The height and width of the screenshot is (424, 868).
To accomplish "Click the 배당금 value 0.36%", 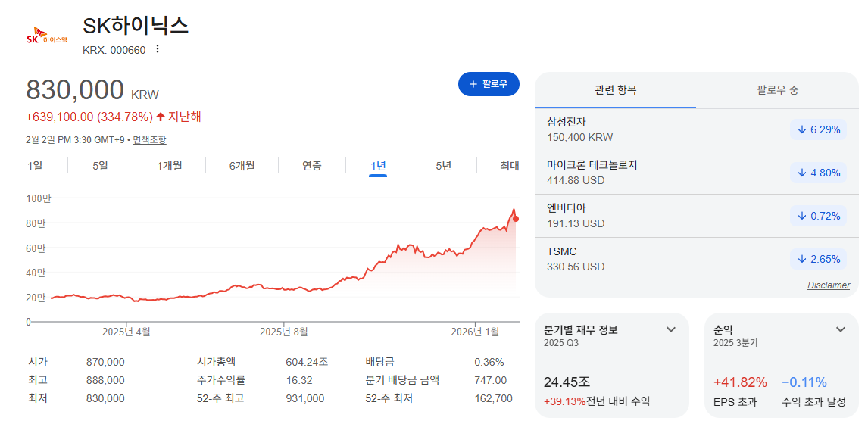I will 489,362.
